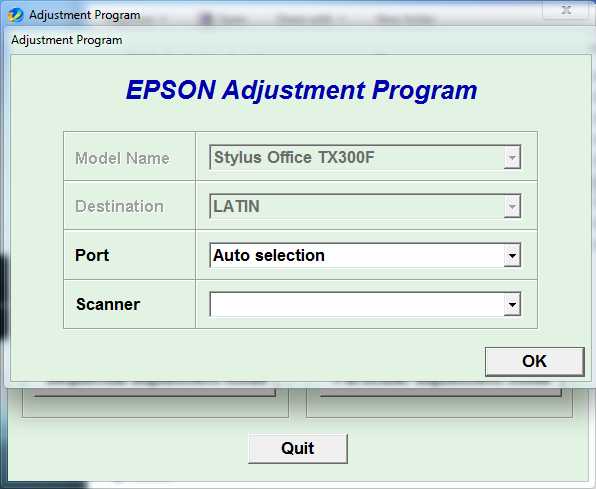Click the Model Name label
Screen dimensions: 596x489
point(122,158)
